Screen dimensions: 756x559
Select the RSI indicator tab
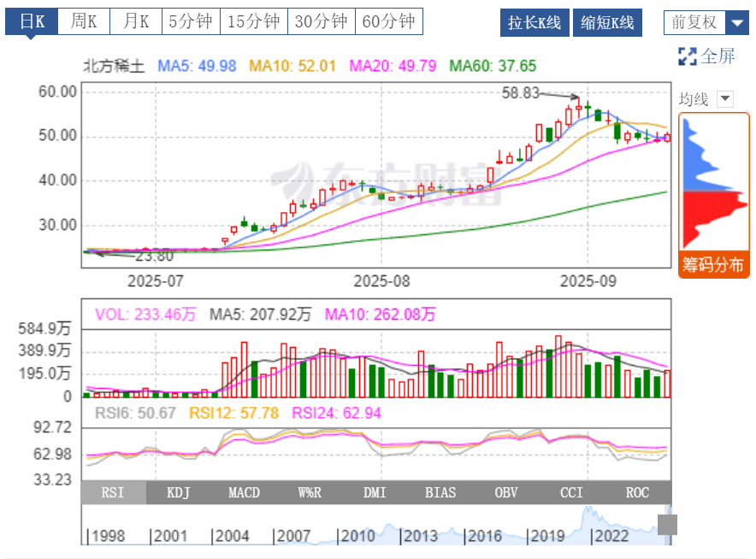click(x=113, y=492)
